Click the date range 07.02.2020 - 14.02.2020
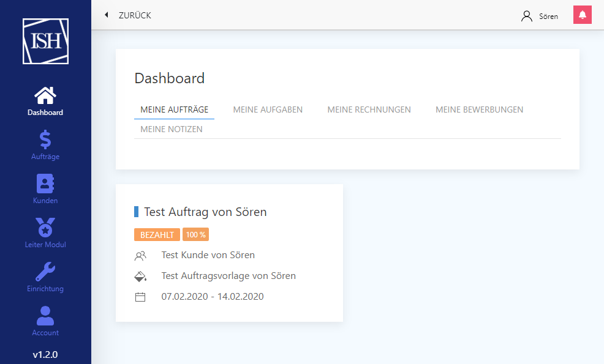604x364 pixels. point(212,297)
